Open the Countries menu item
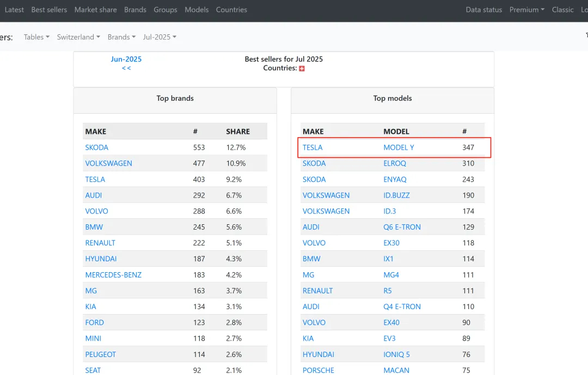588x375 pixels. 231,10
